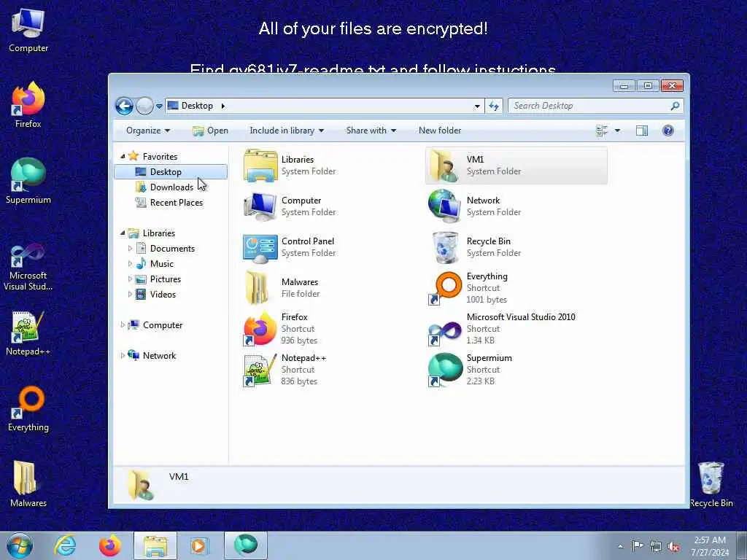
Task: Open the Organize menu
Action: (147, 131)
